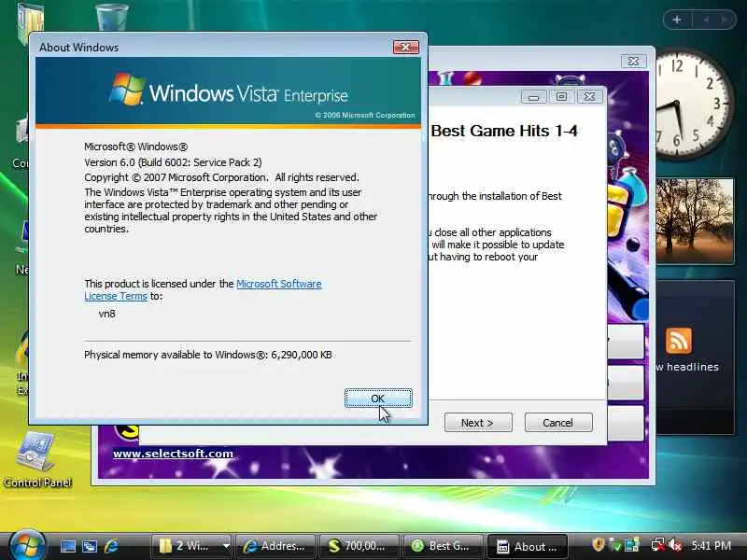The height and width of the screenshot is (560, 747).
Task: Close the About Windows dialog
Action: coord(406,47)
